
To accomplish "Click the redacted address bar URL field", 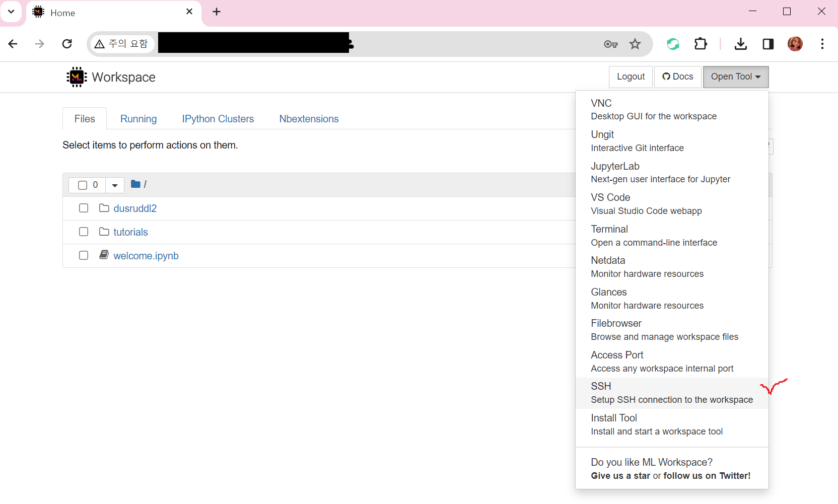I will pos(254,43).
